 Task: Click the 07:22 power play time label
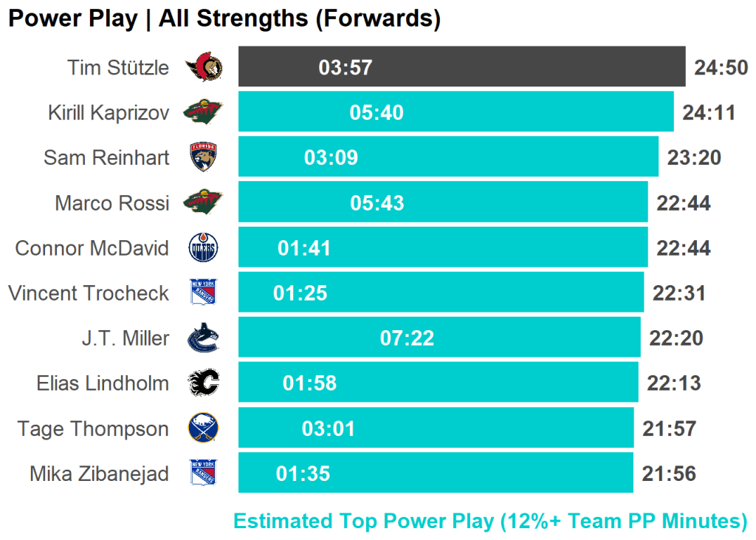click(x=407, y=338)
